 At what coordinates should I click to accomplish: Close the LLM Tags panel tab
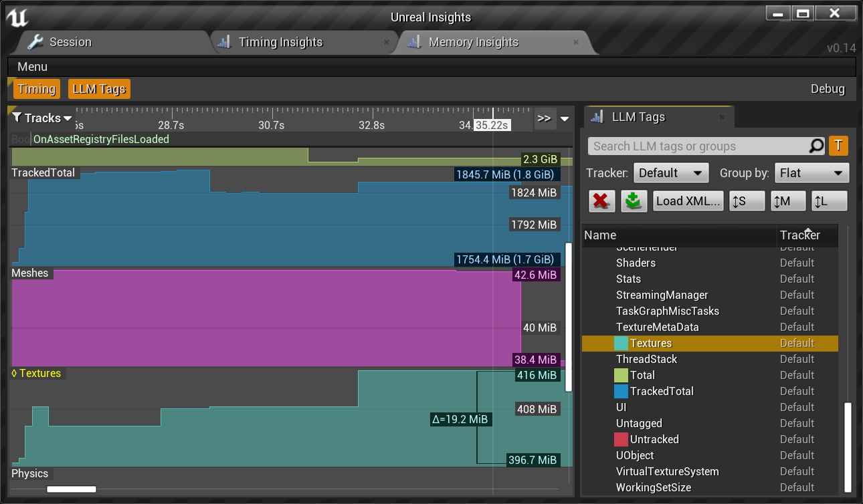(722, 117)
